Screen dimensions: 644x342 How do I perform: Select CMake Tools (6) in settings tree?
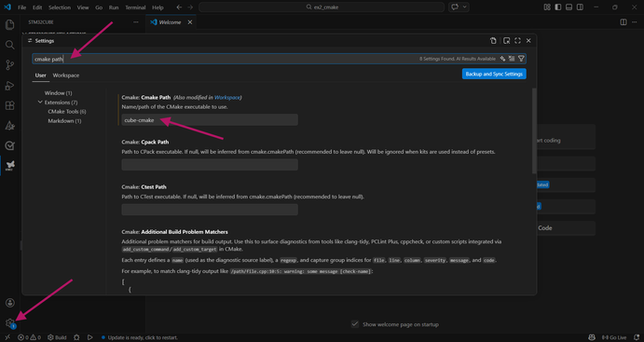(67, 112)
